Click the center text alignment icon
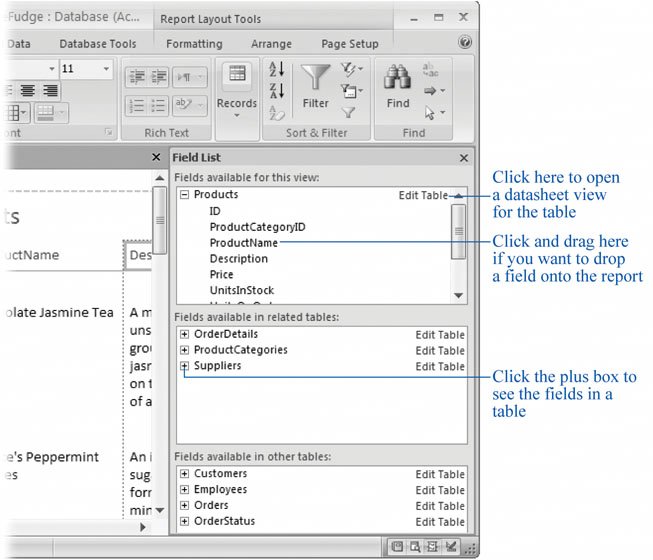This screenshot has height=560, width=653. 29,91
